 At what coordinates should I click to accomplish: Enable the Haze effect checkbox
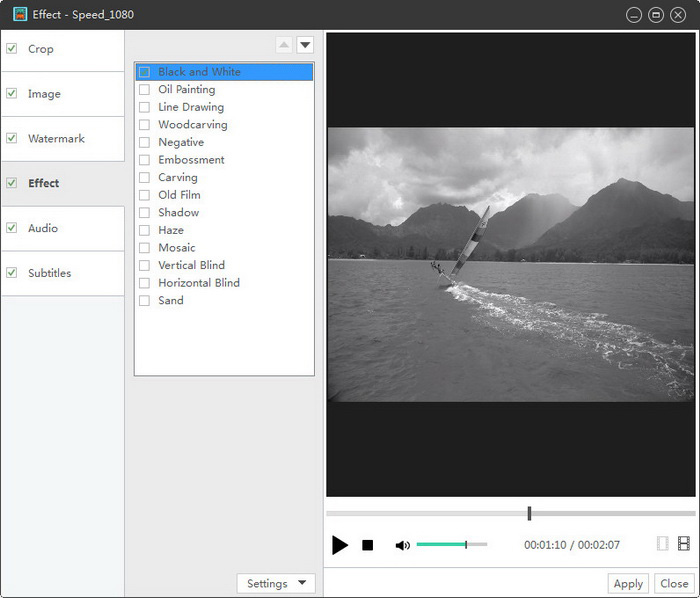click(144, 230)
